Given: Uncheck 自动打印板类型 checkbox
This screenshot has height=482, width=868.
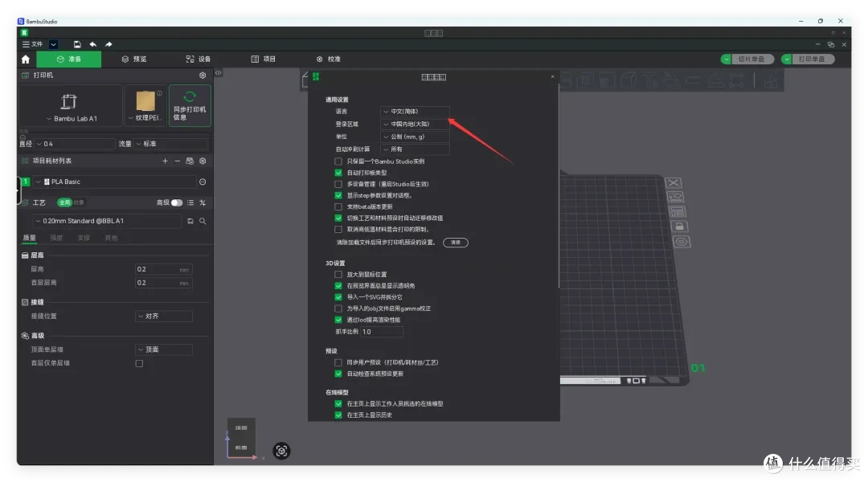Looking at the screenshot, I should 338,173.
